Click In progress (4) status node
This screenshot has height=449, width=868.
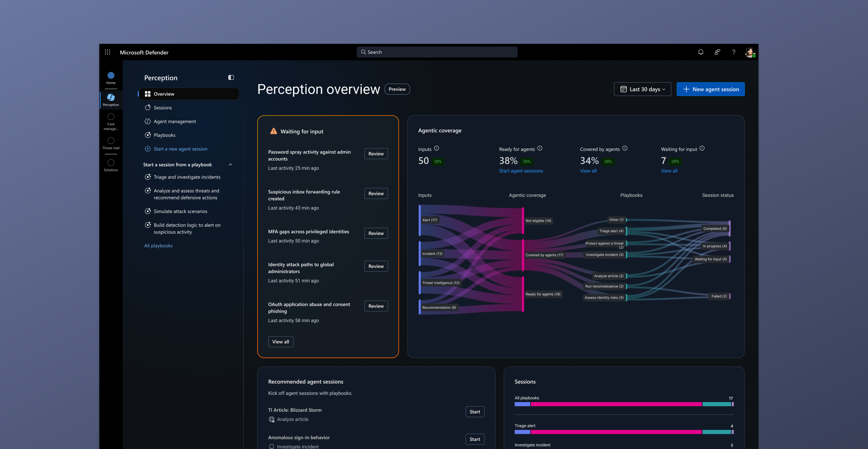click(x=715, y=246)
